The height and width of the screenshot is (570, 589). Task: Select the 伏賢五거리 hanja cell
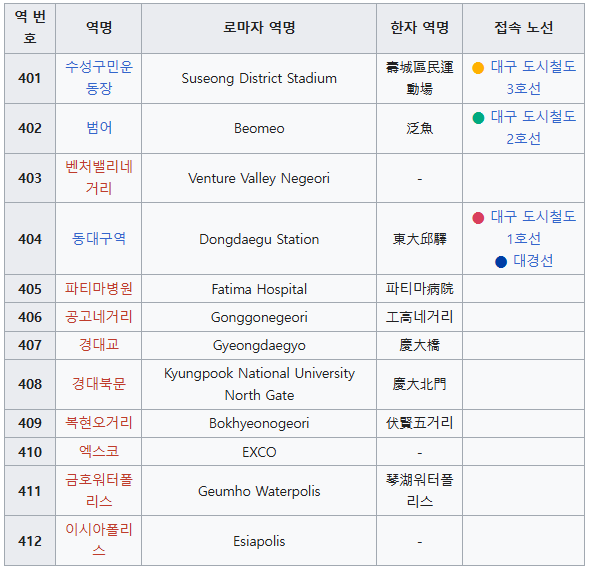pyautogui.click(x=420, y=423)
